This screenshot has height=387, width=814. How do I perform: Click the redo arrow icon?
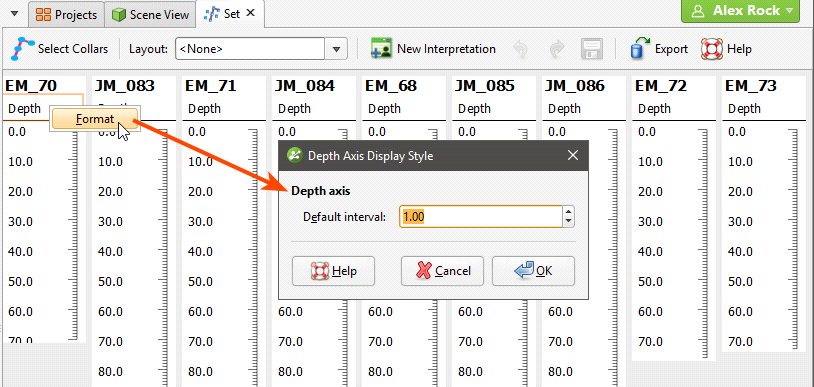coord(557,49)
